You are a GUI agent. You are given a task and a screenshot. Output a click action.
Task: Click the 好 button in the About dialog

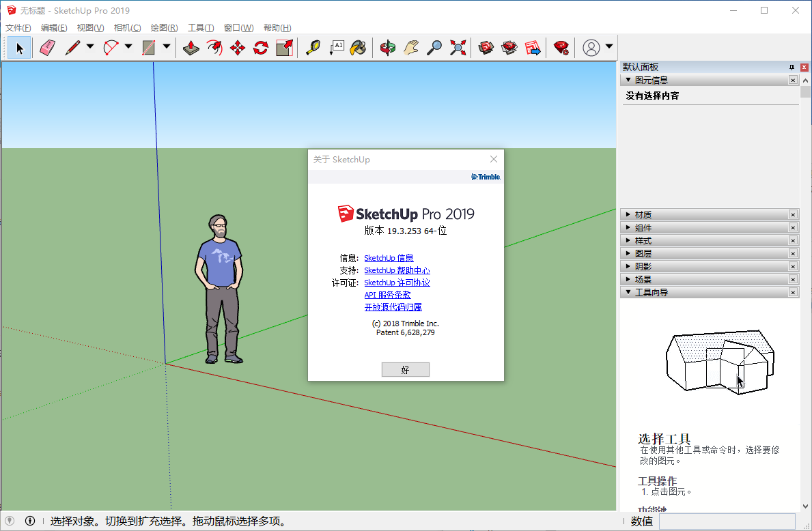coord(405,370)
